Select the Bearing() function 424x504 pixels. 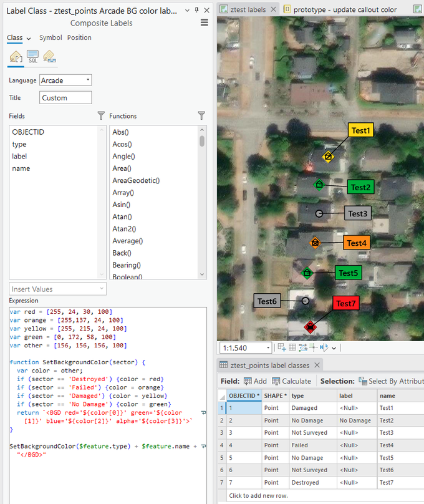click(x=127, y=265)
